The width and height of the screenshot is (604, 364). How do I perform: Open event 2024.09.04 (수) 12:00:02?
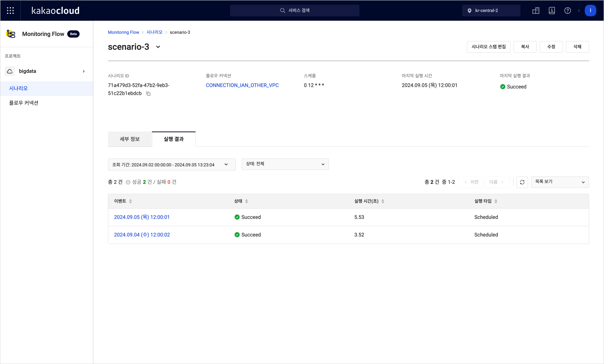142,235
